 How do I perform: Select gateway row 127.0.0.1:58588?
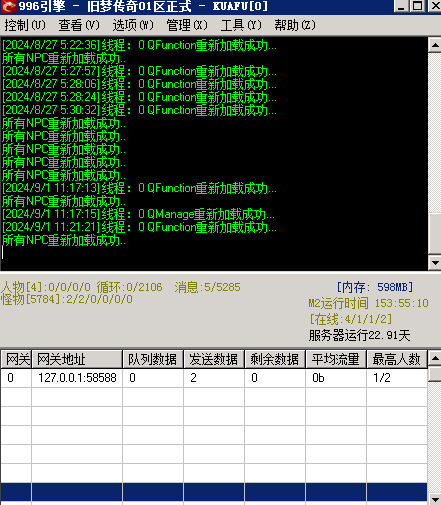point(214,378)
